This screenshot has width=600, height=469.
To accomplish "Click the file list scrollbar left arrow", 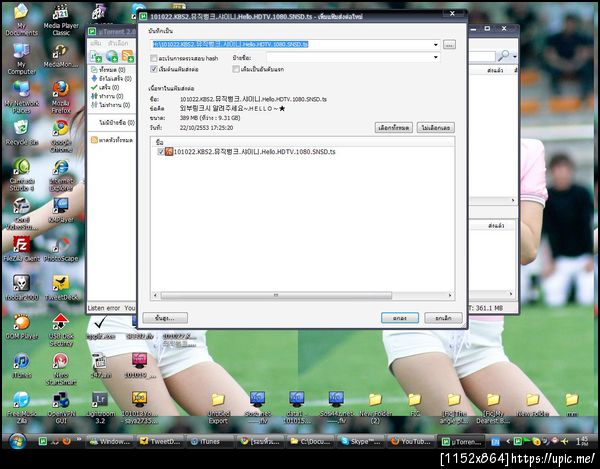I will click(155, 295).
